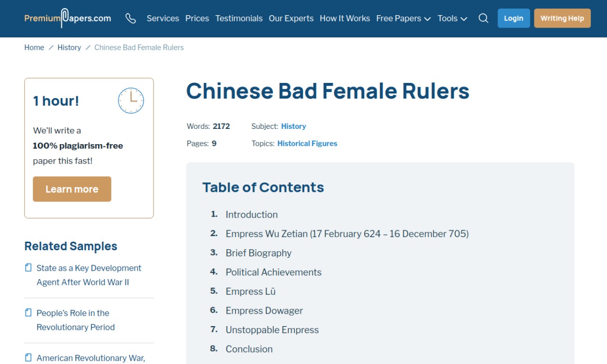Open State as a Key Development Agent sample
The image size is (607, 364).
pos(89,275)
